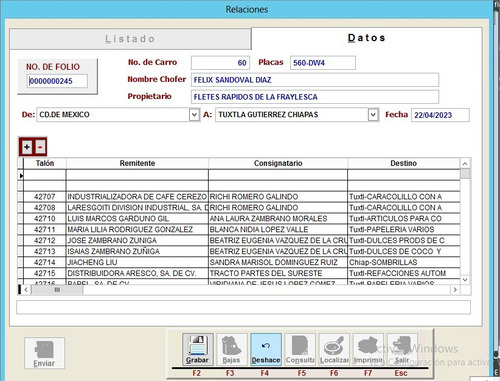Image resolution: width=500 pixels, height=381 pixels.
Task: Click the Propietario field
Action: 315,97
